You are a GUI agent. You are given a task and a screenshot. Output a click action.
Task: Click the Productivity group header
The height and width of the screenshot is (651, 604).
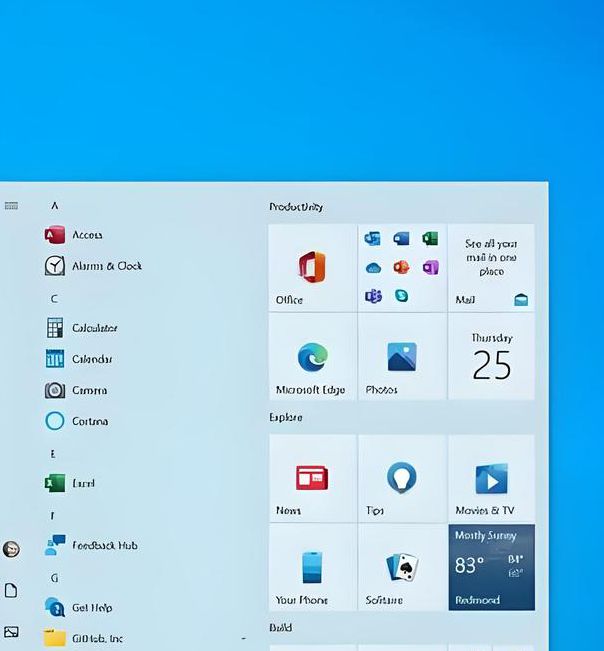[x=296, y=207]
